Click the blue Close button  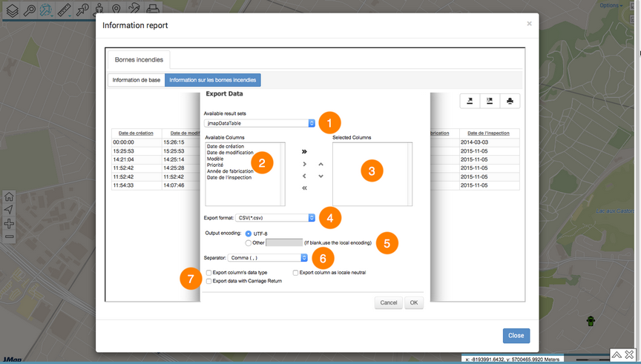click(516, 335)
